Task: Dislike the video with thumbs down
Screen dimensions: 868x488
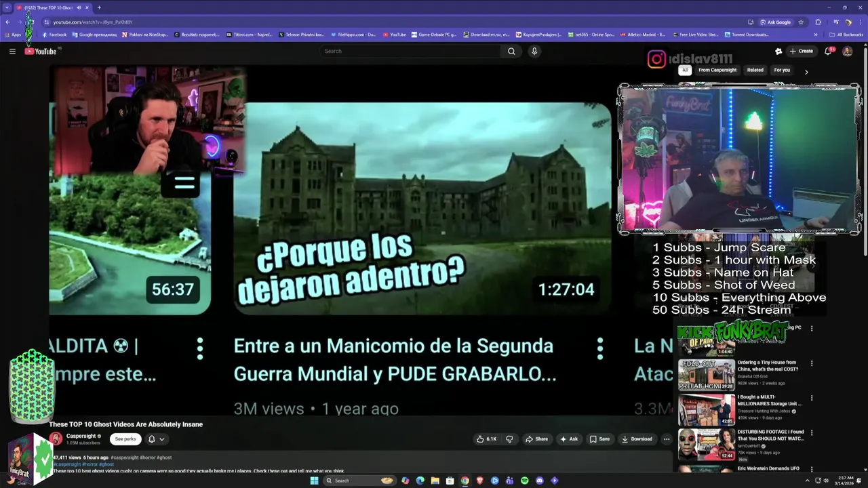Action: click(510, 439)
